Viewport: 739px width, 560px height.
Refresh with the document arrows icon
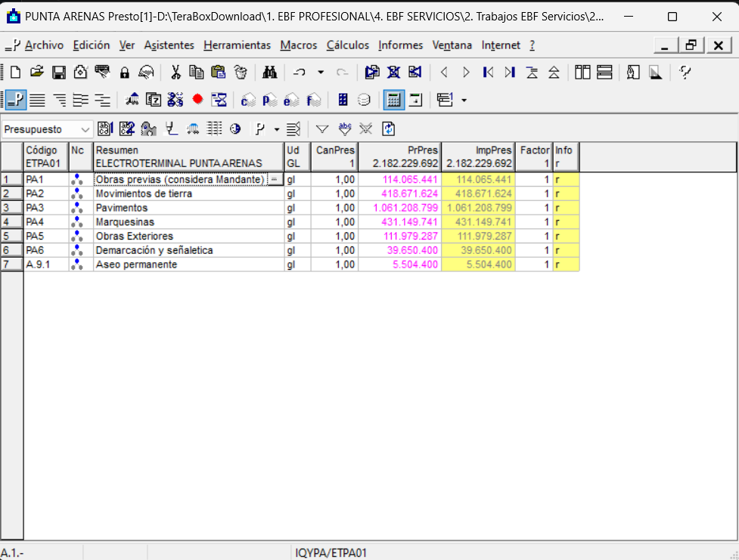tap(388, 128)
